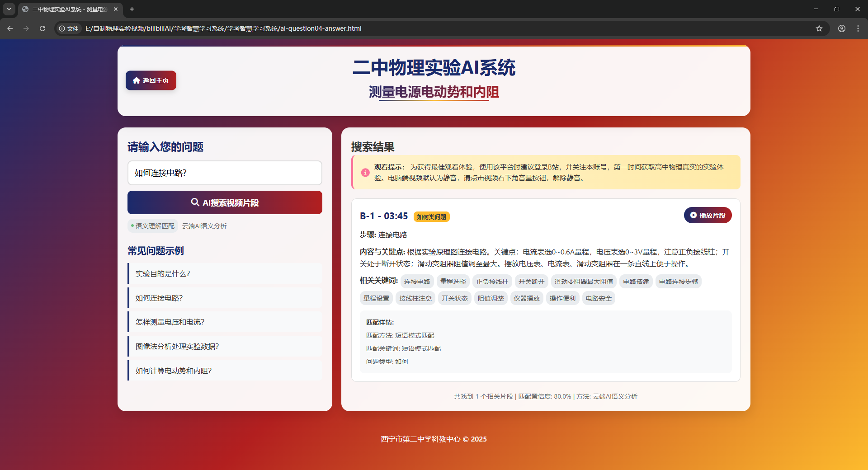Open the browser profile icon
Screen dimensions: 868x470
(841, 28)
